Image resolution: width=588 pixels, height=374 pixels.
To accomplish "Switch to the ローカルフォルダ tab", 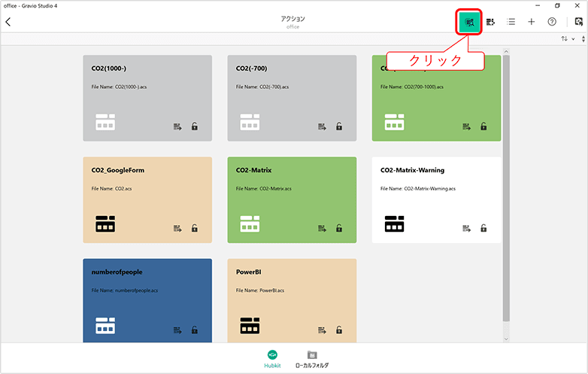I will click(x=312, y=359).
